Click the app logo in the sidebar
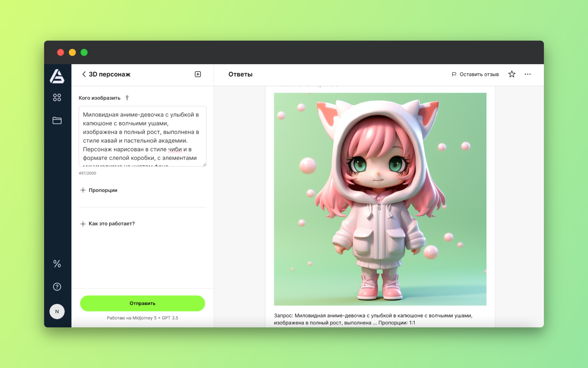The height and width of the screenshot is (368, 588). [x=57, y=76]
